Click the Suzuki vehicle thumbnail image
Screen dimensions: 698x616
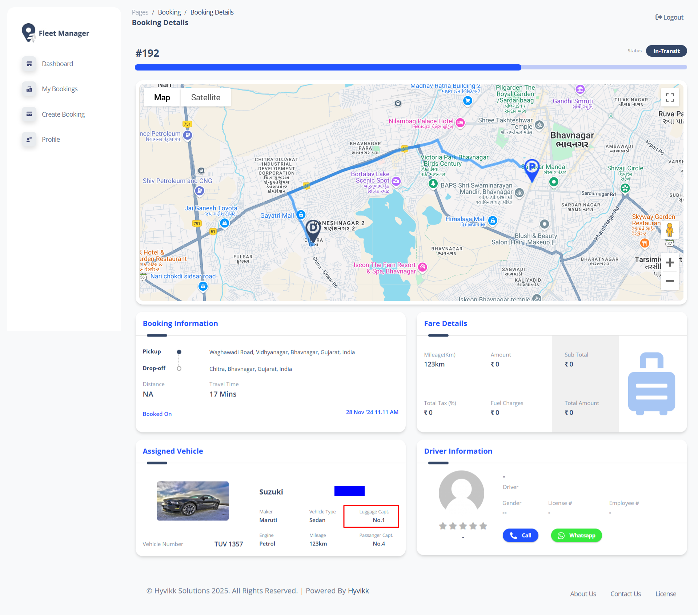pyautogui.click(x=193, y=501)
